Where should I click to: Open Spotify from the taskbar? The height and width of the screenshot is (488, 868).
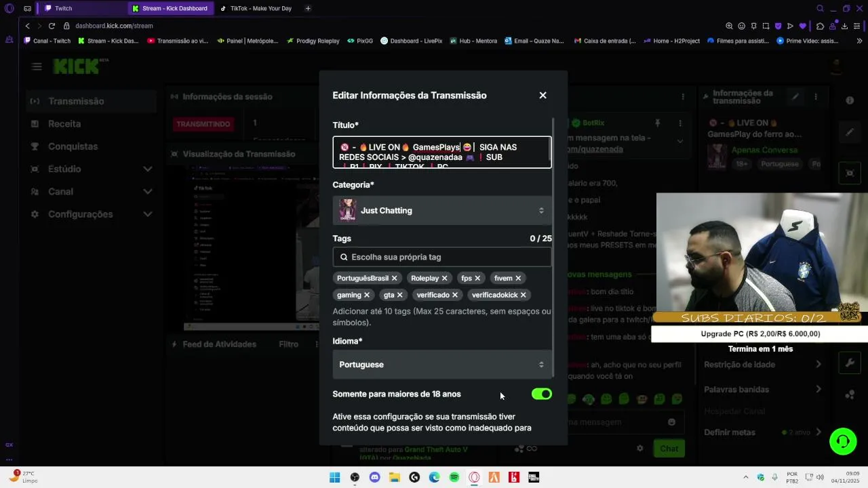[454, 478]
